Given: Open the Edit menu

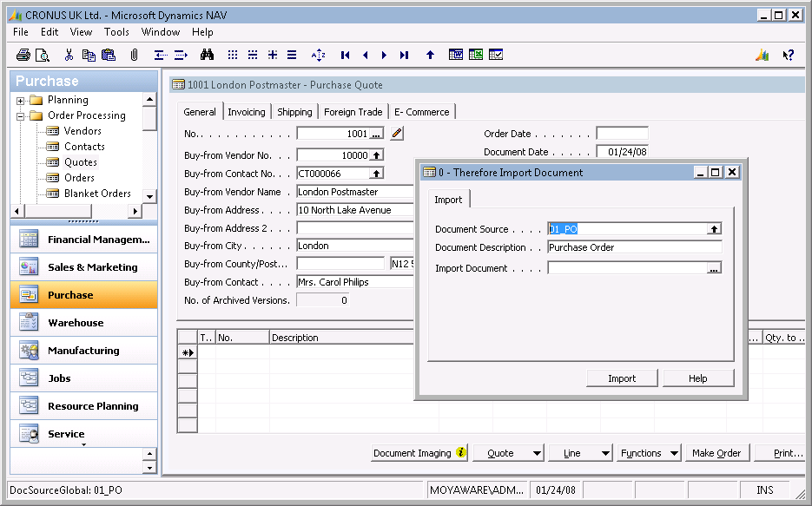Looking at the screenshot, I should click(50, 32).
